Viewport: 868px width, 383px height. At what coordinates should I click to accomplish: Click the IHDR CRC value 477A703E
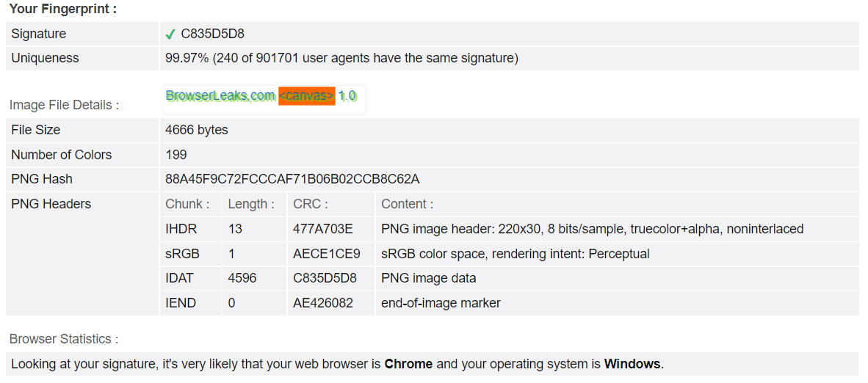click(x=322, y=229)
